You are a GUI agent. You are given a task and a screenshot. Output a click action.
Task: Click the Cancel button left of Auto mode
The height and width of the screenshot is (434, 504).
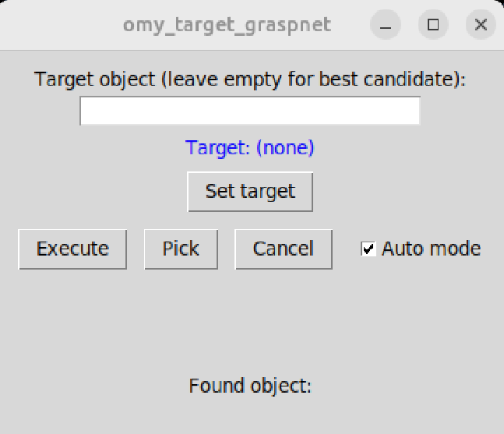coord(284,249)
